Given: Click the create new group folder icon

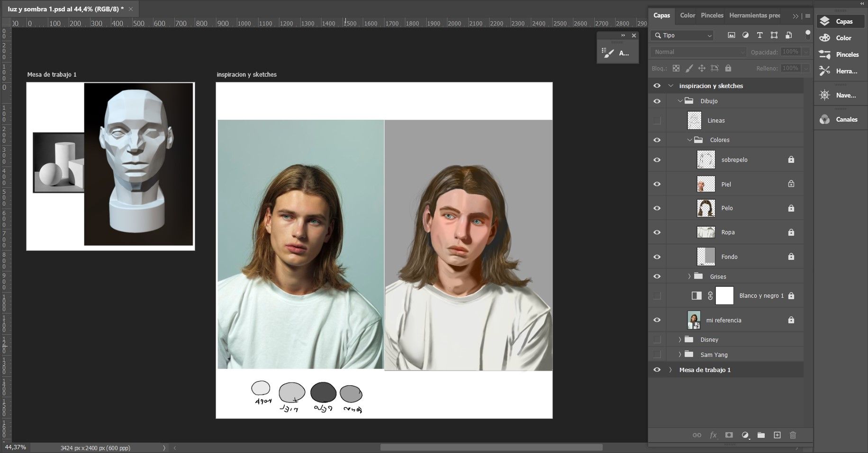Looking at the screenshot, I should pos(761,435).
